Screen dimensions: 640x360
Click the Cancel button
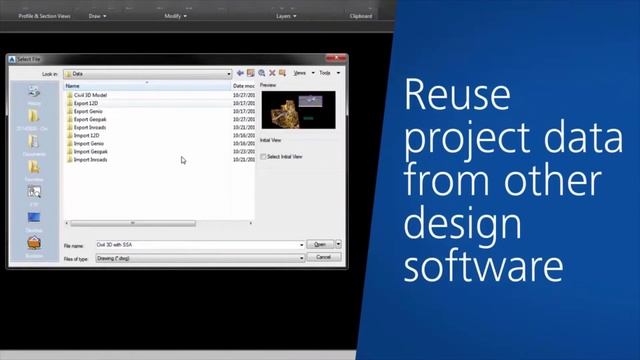pyautogui.click(x=323, y=257)
